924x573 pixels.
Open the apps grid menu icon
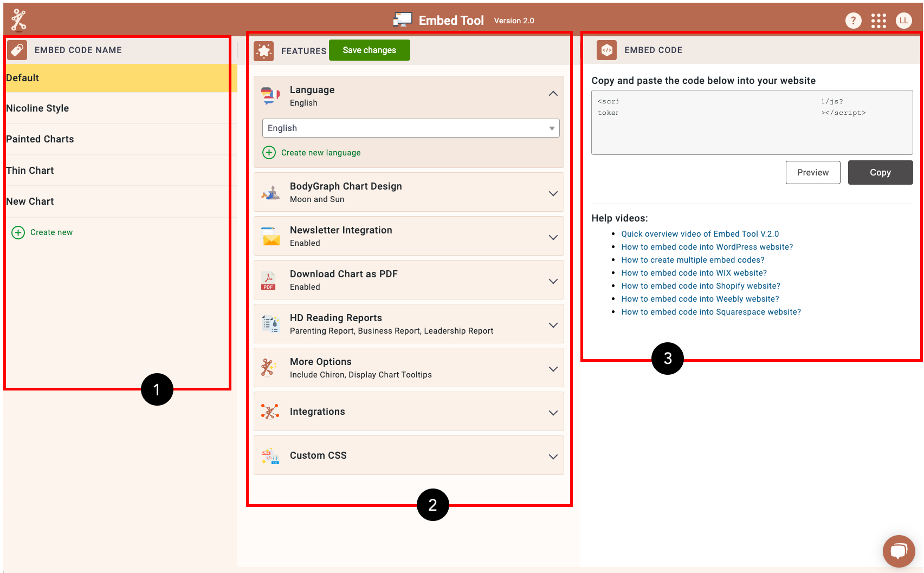[878, 21]
